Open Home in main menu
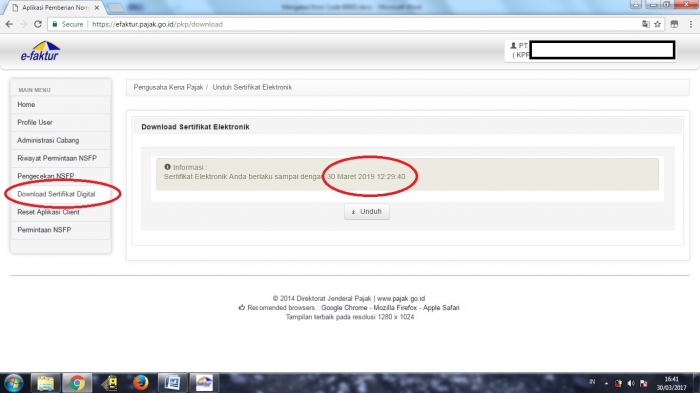This screenshot has width=700, height=393. click(x=61, y=105)
